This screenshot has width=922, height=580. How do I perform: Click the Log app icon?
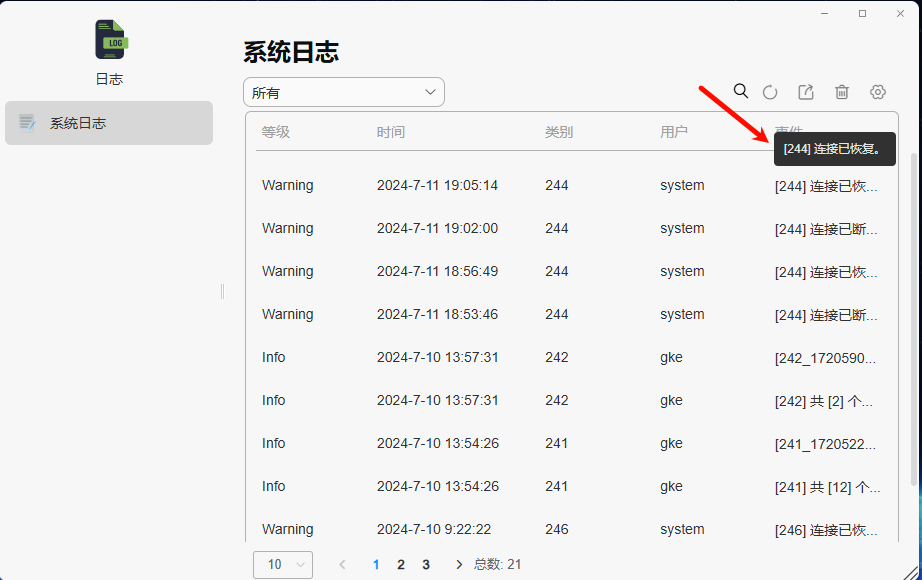coord(112,39)
